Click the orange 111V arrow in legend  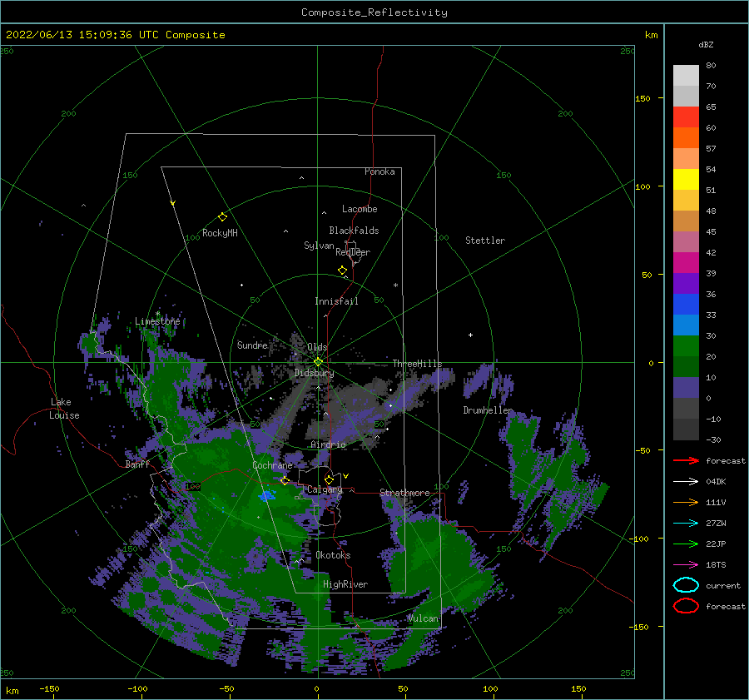tap(686, 502)
